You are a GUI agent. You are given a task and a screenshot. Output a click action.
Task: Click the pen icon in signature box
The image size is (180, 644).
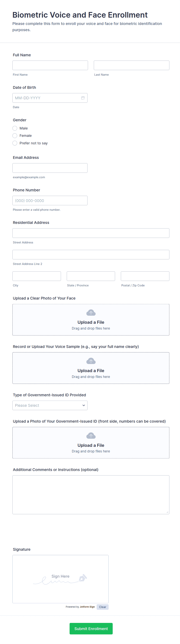click(83, 578)
